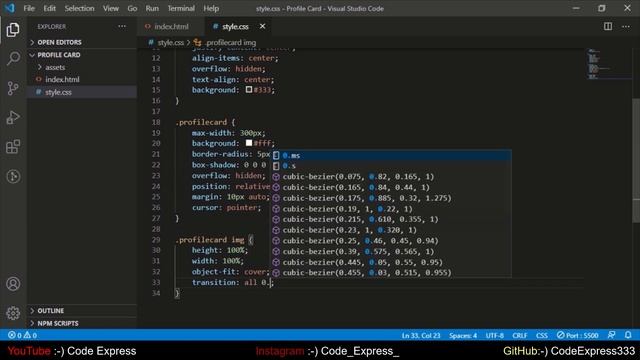Click style.css in the breadcrumb
The height and width of the screenshot is (360, 640).
[x=171, y=42]
